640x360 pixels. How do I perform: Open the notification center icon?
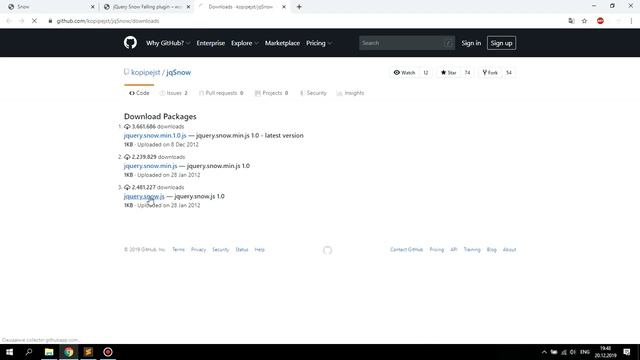click(x=627, y=352)
